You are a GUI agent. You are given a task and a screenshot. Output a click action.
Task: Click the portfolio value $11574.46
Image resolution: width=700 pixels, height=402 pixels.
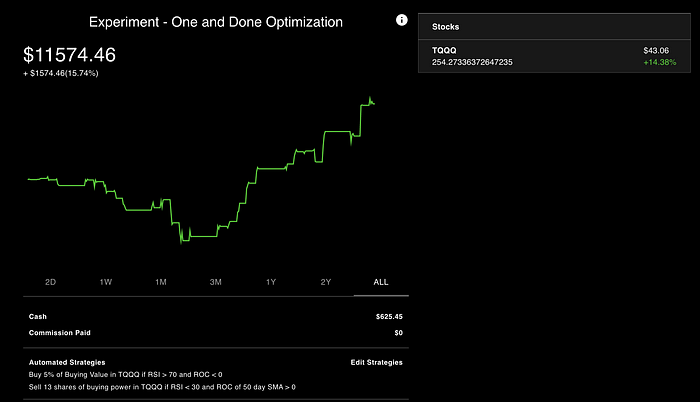(x=70, y=55)
